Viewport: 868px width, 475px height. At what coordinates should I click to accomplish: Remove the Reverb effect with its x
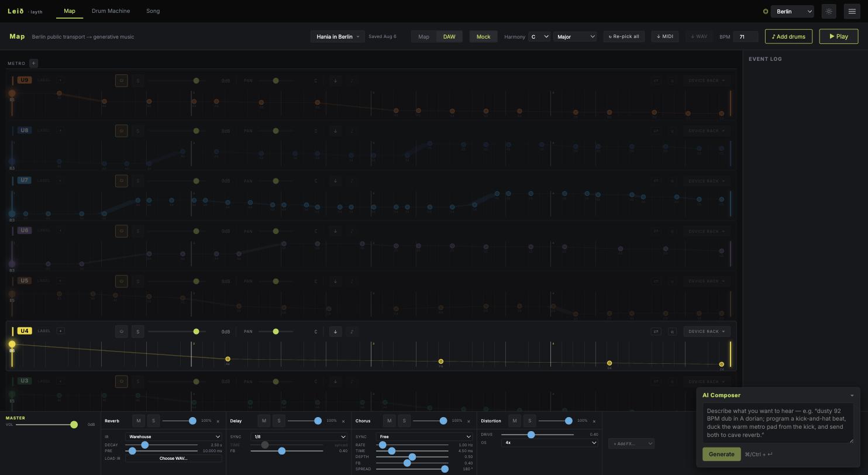pyautogui.click(x=218, y=421)
